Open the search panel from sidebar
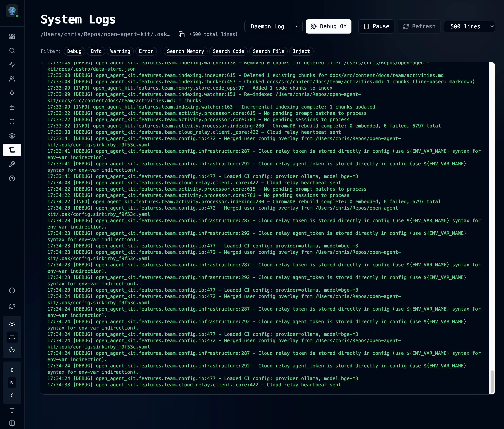 pyautogui.click(x=12, y=51)
